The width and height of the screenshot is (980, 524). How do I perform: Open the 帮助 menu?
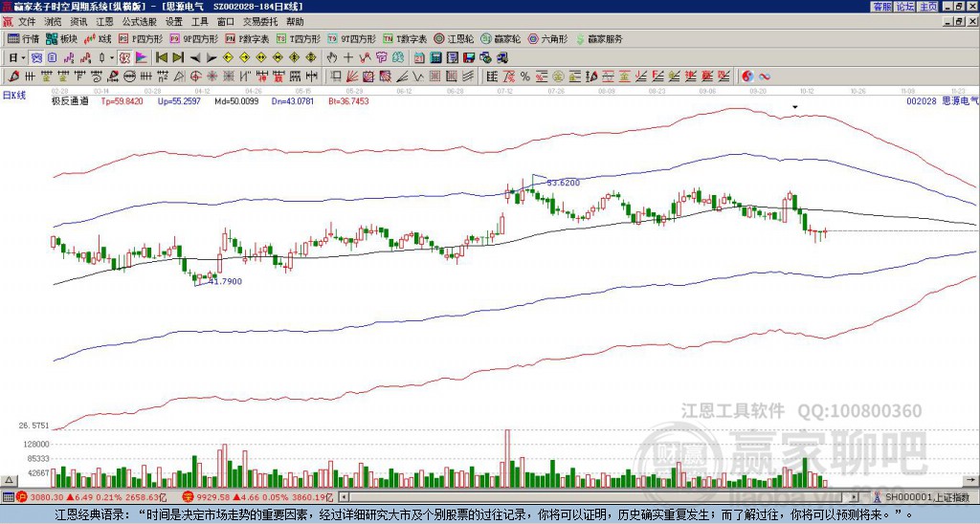point(295,22)
